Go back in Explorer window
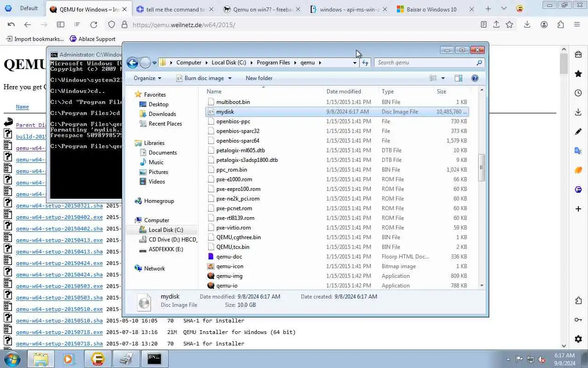588x368 pixels. coord(132,63)
